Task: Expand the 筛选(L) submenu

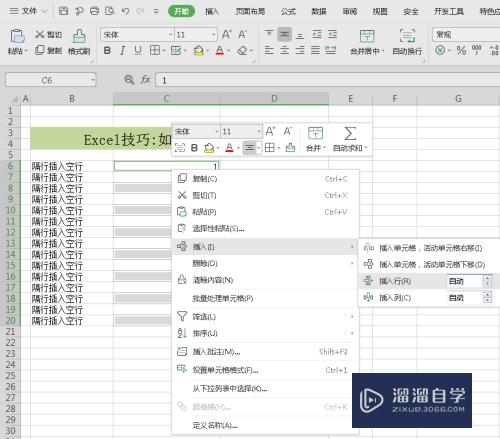Action: point(265,316)
